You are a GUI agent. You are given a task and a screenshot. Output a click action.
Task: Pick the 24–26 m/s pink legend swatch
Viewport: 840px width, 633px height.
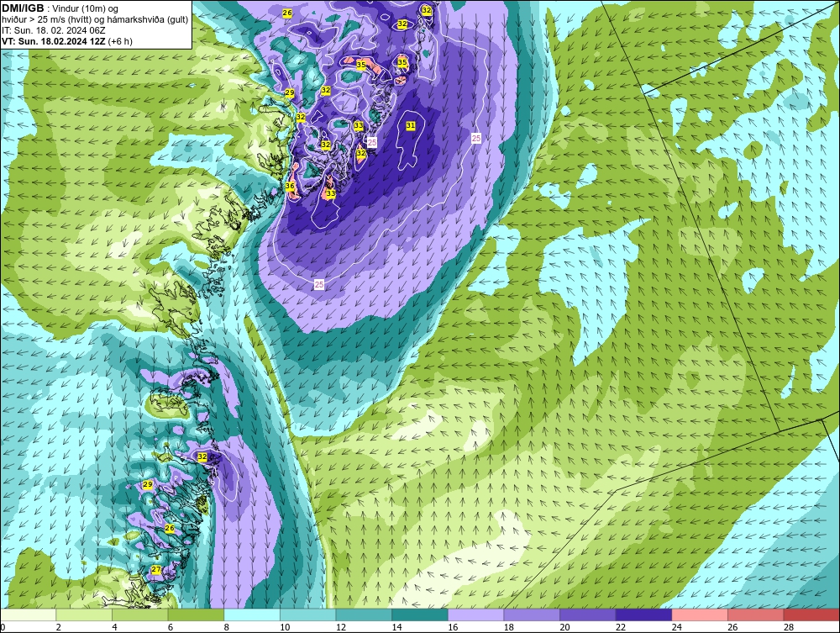pyautogui.click(x=700, y=615)
